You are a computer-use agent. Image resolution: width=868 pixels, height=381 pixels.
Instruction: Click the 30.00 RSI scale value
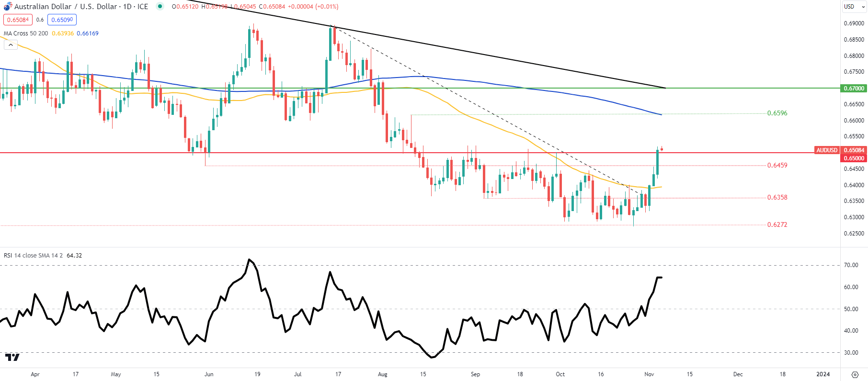(x=851, y=353)
